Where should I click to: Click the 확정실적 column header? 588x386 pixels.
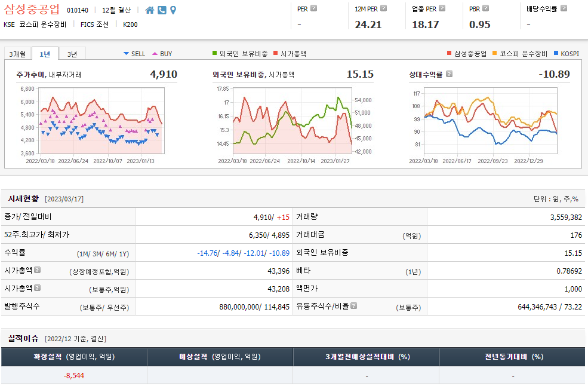pyautogui.click(x=74, y=356)
